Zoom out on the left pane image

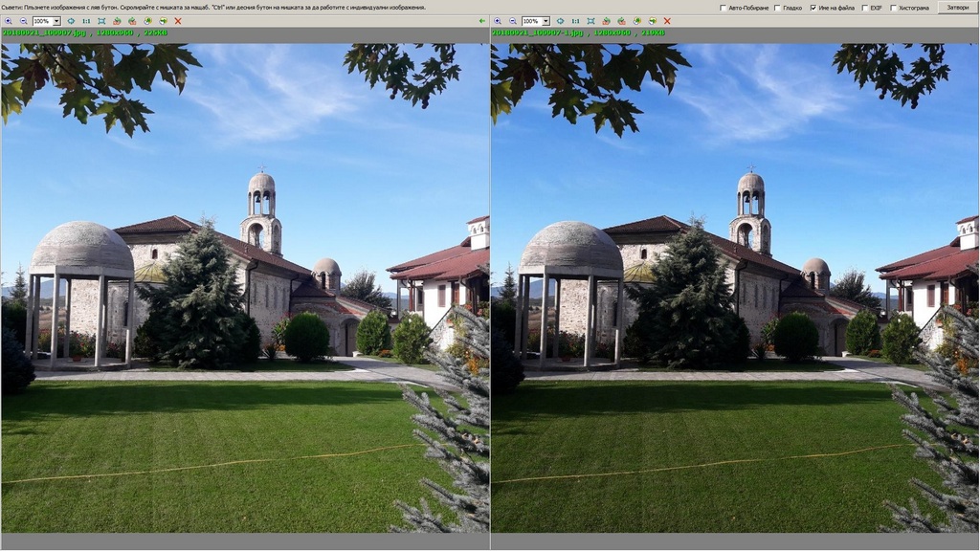(x=23, y=21)
